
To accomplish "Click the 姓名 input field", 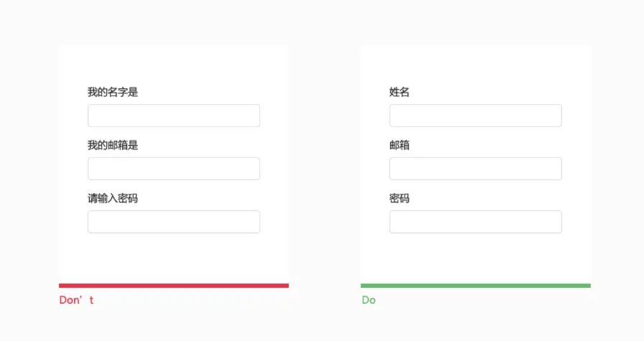I will point(475,116).
